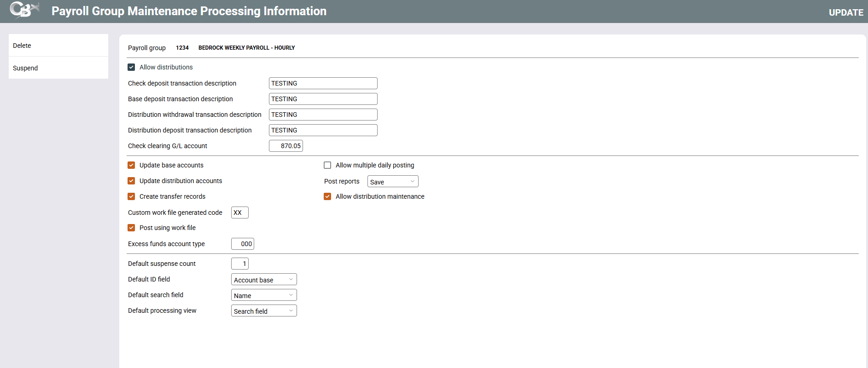868x368 pixels.
Task: Open the Post reports dropdown
Action: pyautogui.click(x=392, y=182)
